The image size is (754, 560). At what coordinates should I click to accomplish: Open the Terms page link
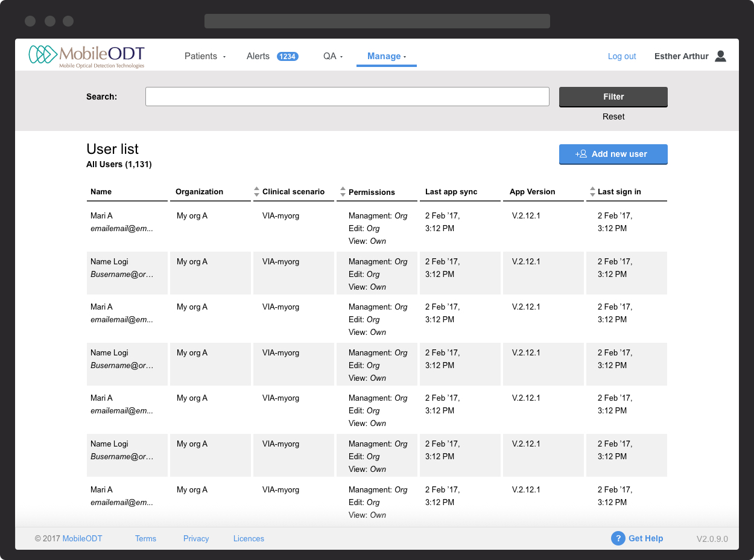(x=145, y=538)
